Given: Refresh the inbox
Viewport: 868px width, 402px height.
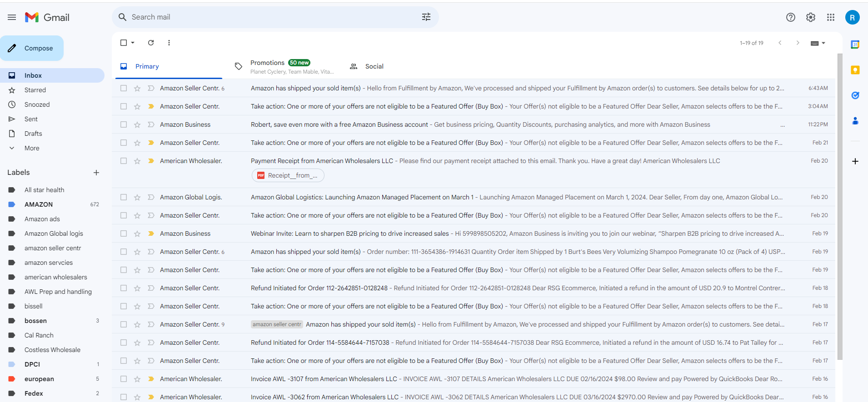Looking at the screenshot, I should pyautogui.click(x=151, y=43).
